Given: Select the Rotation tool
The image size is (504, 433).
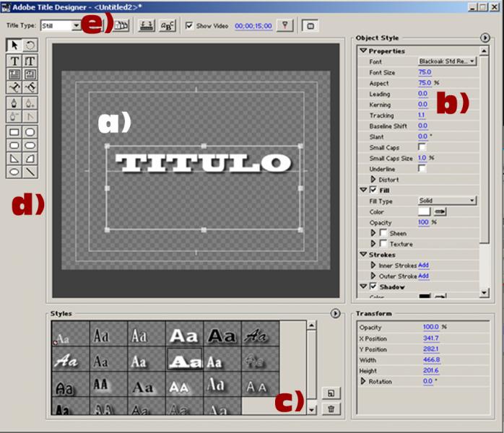Looking at the screenshot, I should point(31,45).
